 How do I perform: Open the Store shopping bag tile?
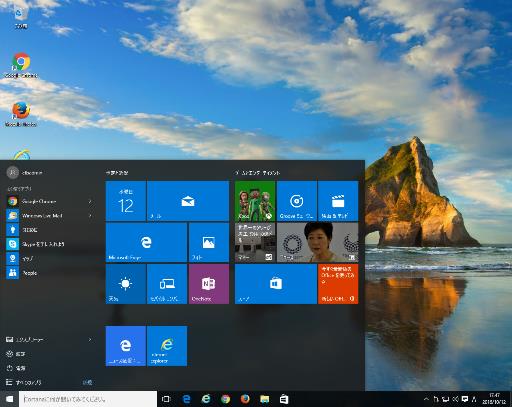click(276, 284)
